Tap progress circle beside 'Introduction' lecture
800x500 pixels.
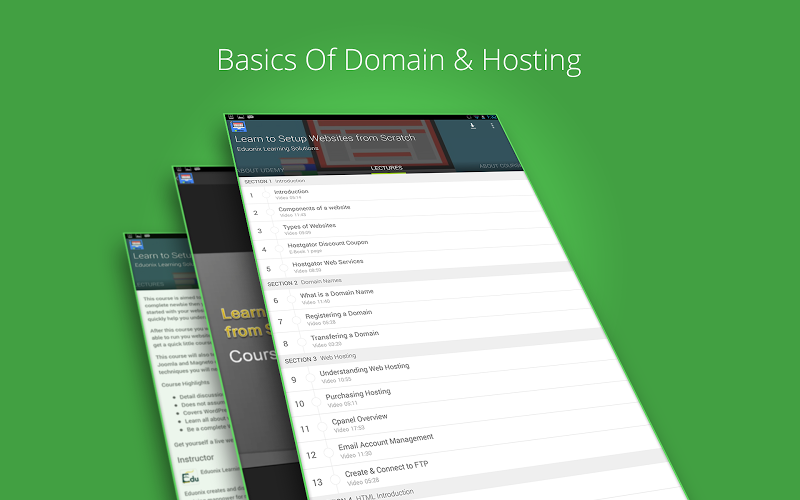click(266, 194)
